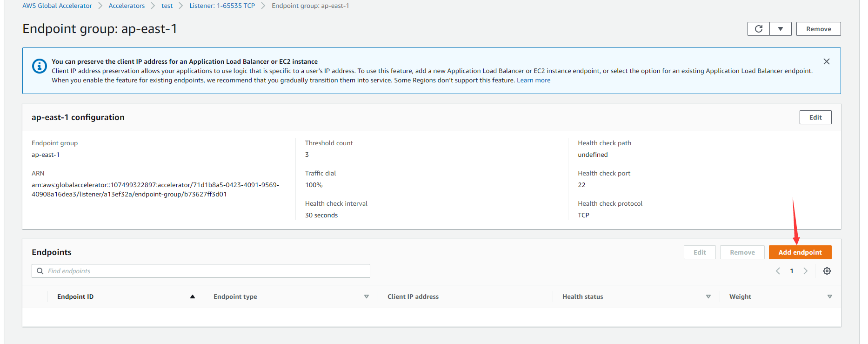This screenshot has width=868, height=344.
Task: Dismiss the client IP info banner
Action: click(x=827, y=61)
